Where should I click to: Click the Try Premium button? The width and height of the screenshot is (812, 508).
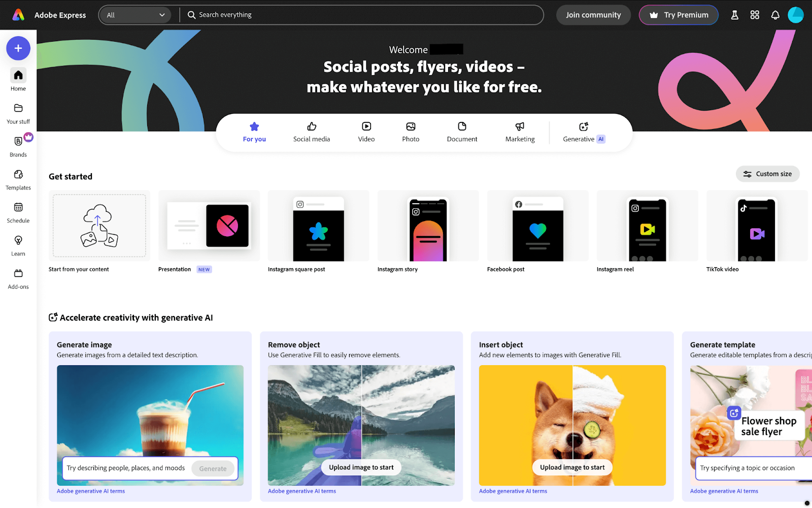coord(679,15)
